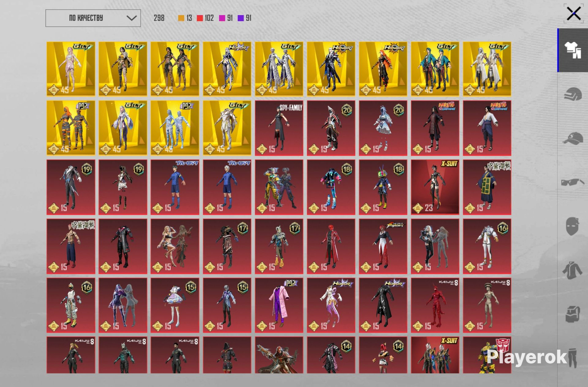Open the cap headwear category
The image size is (588, 387).
click(x=573, y=138)
